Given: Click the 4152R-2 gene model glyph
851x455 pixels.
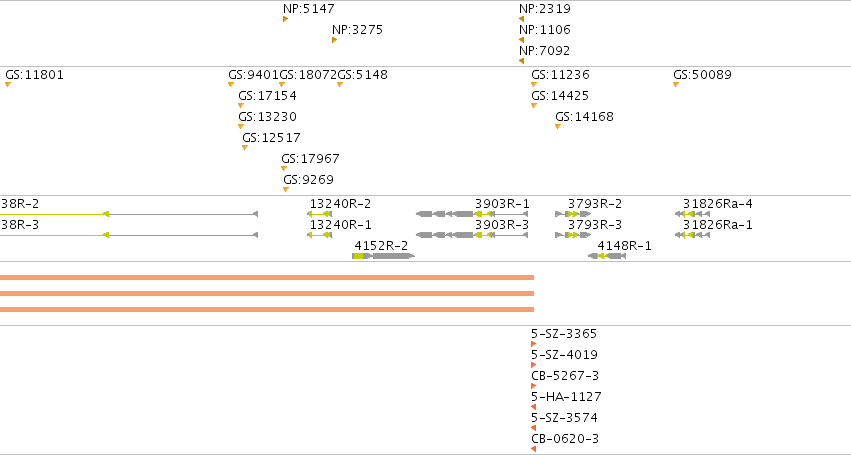Looking at the screenshot, I should pyautogui.click(x=384, y=256).
